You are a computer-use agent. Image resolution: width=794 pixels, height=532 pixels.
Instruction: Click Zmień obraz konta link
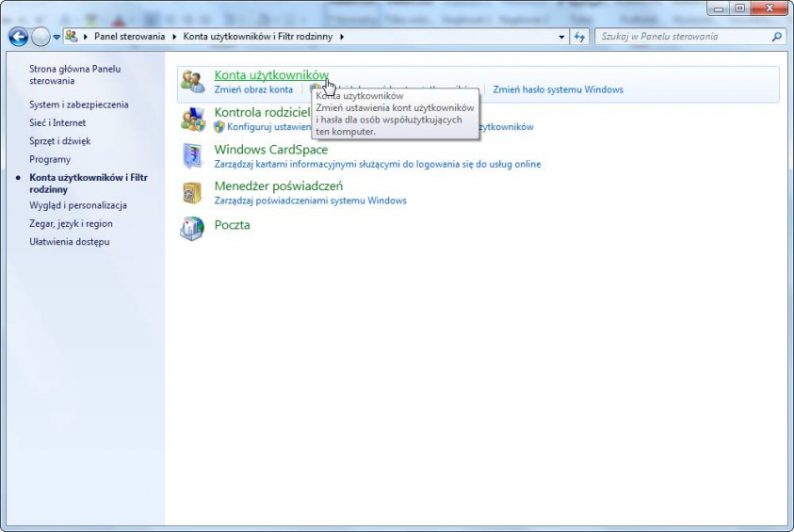pyautogui.click(x=253, y=89)
